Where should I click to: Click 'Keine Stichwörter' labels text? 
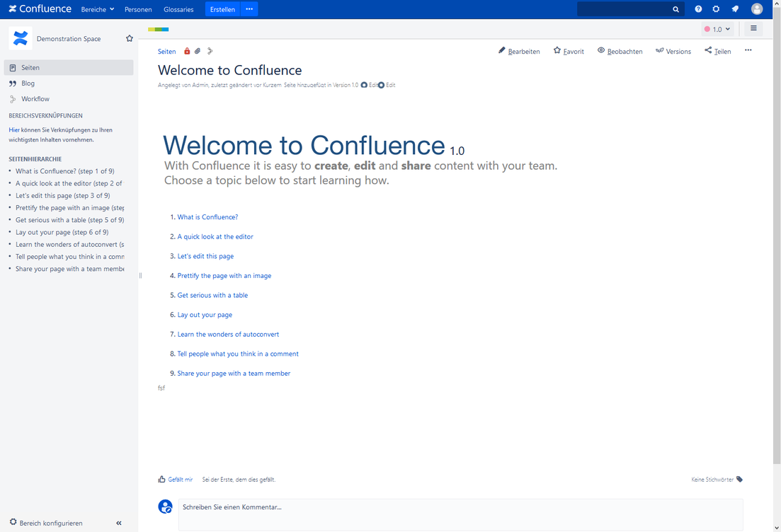pos(712,479)
